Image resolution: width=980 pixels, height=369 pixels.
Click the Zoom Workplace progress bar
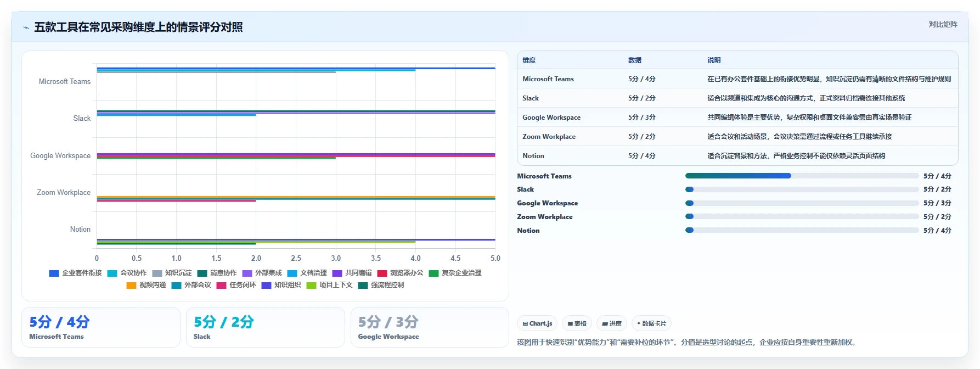coord(802,216)
